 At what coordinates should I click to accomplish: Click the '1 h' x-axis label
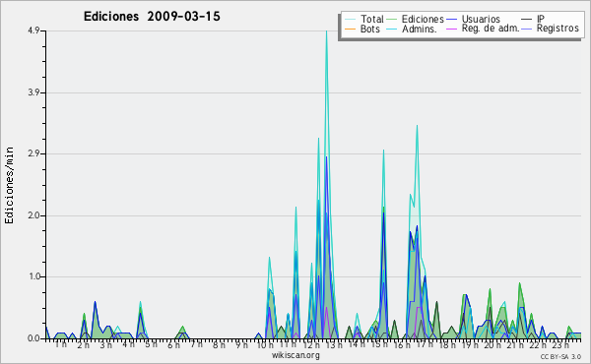pyautogui.click(x=61, y=344)
